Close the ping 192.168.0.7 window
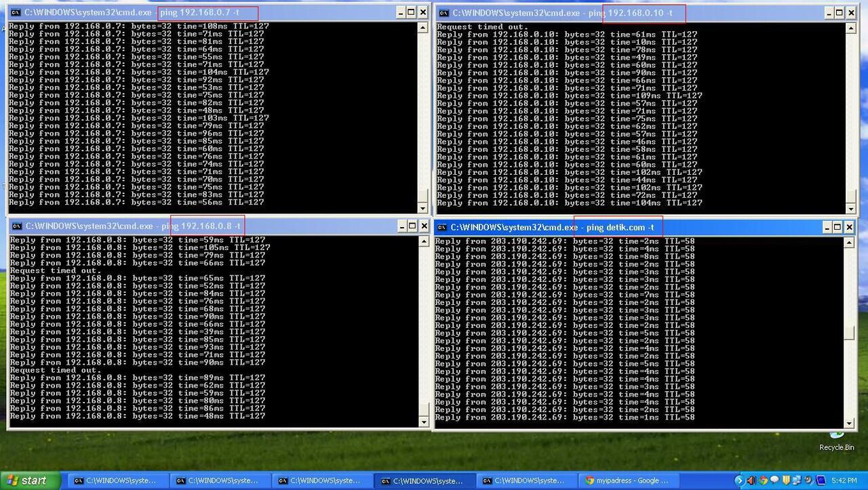868x490 pixels. (x=422, y=12)
